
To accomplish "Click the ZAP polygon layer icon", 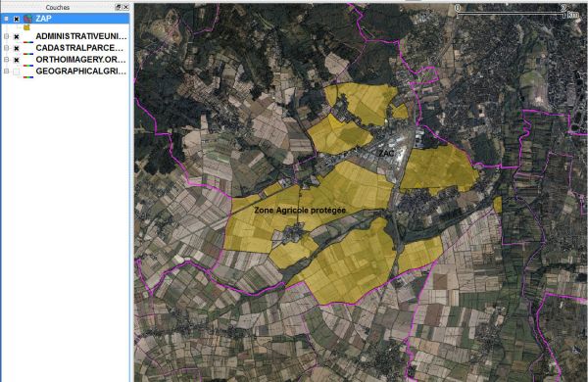I will (x=27, y=19).
